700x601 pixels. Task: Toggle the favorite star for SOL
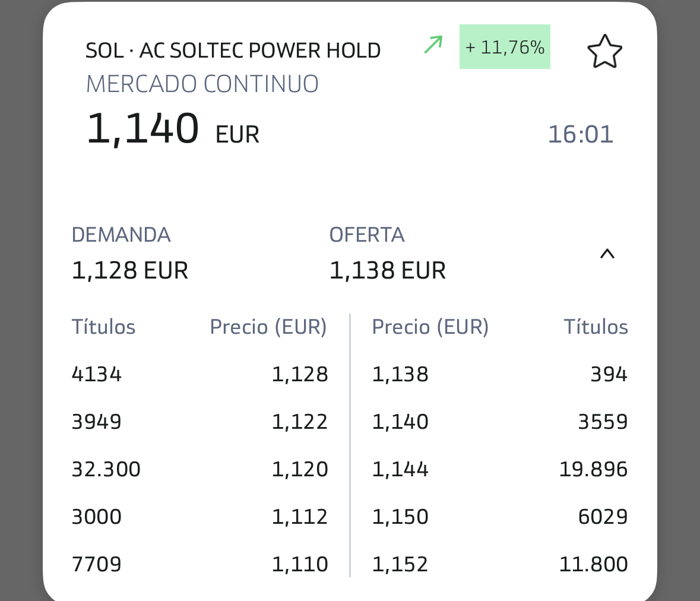click(604, 51)
